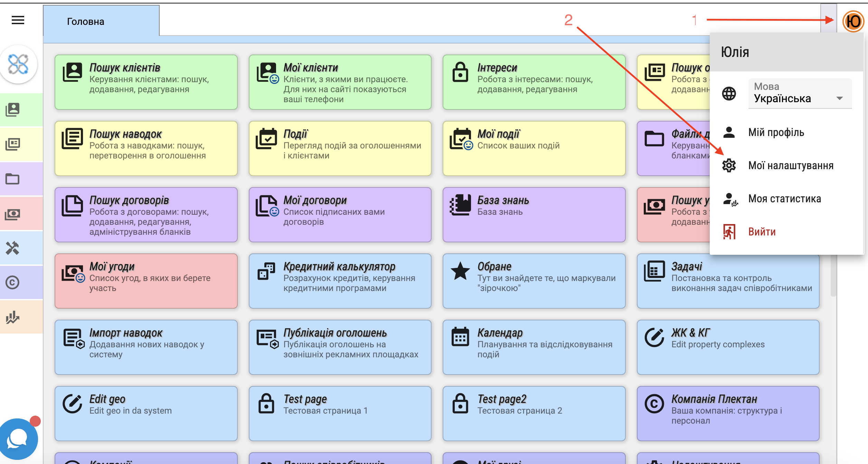Select Моя статистика from user menu

[784, 199]
